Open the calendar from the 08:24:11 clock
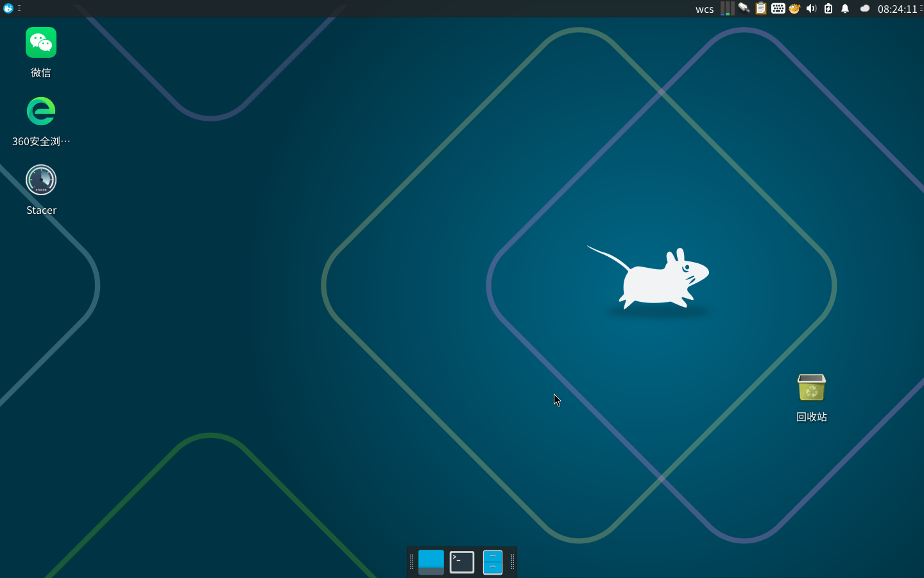924x578 pixels. point(897,9)
